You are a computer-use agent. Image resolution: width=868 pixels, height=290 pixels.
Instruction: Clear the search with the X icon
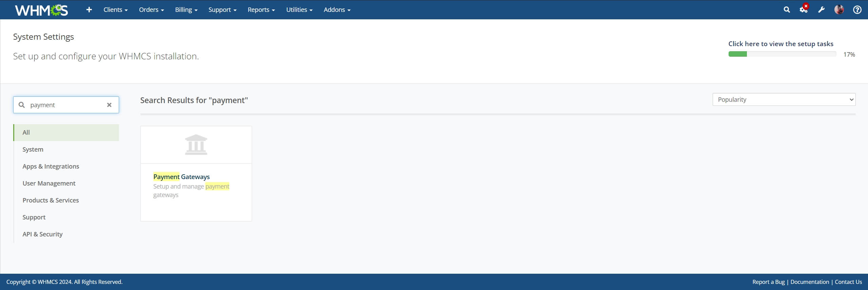coord(109,105)
